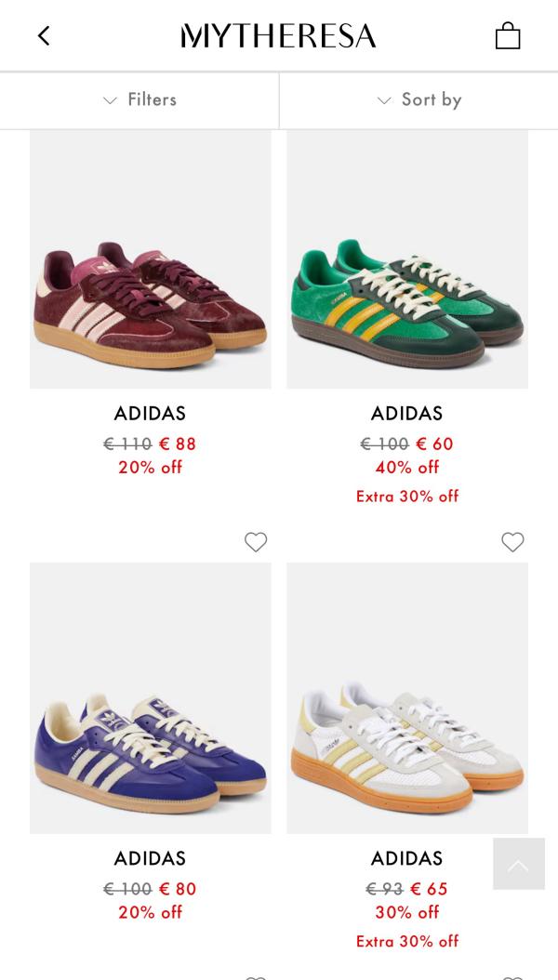This screenshot has height=980, width=558.
Task: Open the Sort by dropdown
Action: click(x=418, y=99)
